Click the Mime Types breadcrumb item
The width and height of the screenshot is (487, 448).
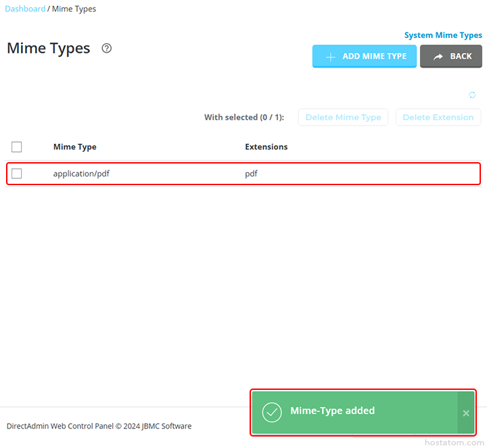click(74, 9)
